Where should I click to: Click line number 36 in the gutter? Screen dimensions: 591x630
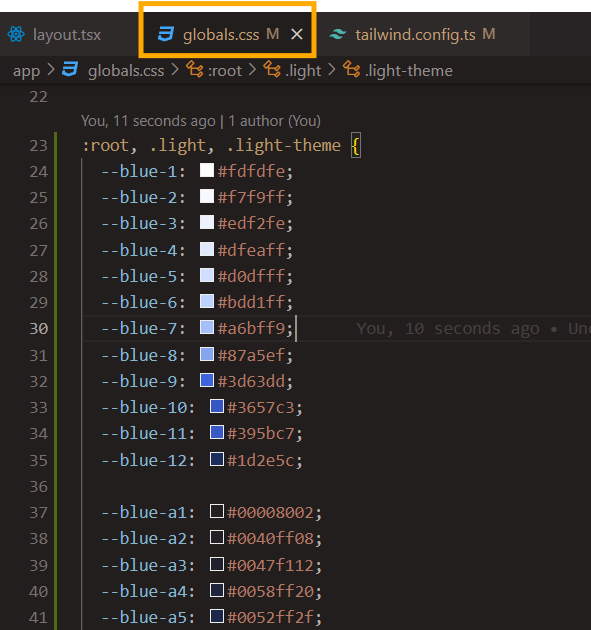coord(39,487)
